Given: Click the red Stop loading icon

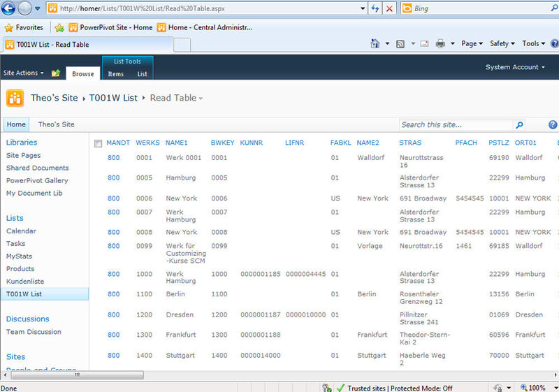Looking at the screenshot, I should tap(389, 8).
